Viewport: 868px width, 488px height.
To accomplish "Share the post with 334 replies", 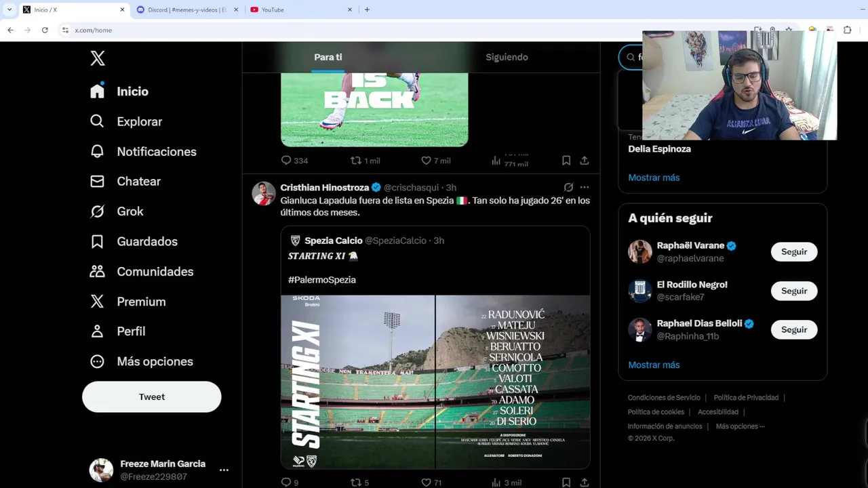I will click(585, 161).
